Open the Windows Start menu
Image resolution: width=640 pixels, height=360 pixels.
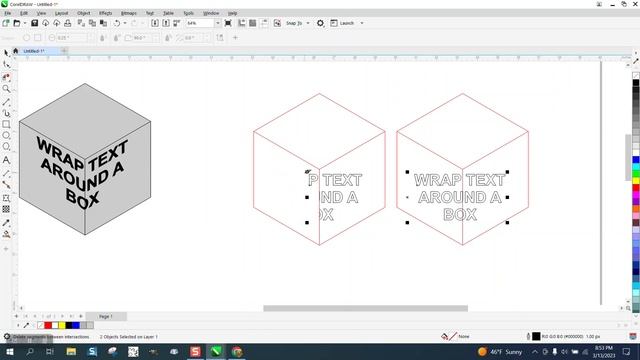pos(9,351)
